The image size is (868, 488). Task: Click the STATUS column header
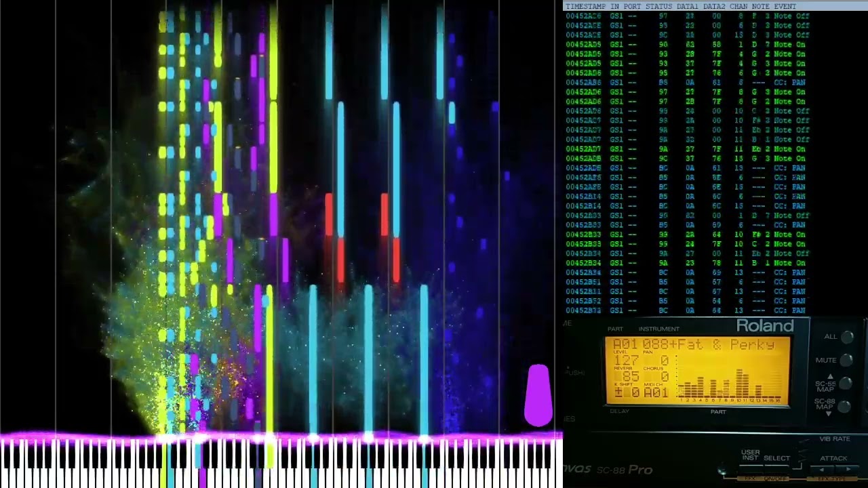(x=658, y=6)
